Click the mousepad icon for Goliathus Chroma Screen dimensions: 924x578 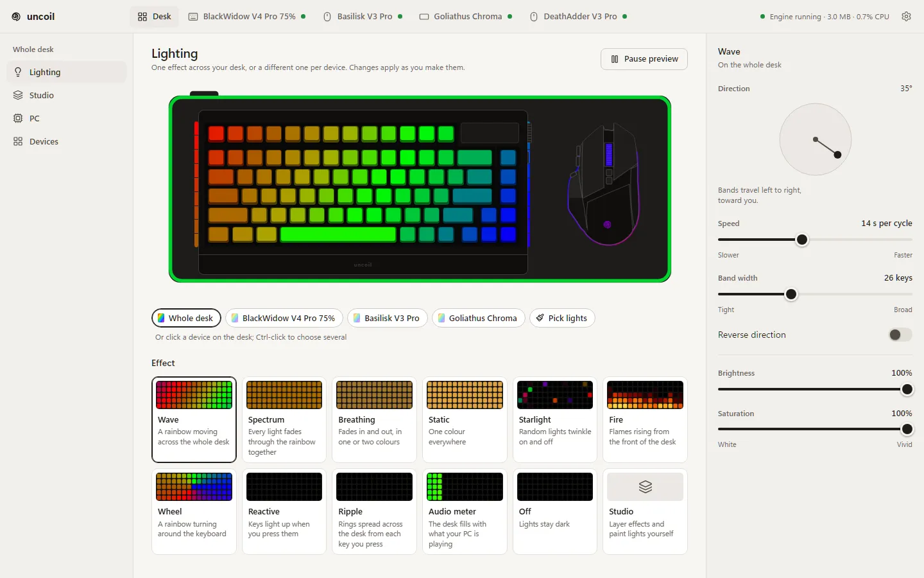tap(424, 17)
